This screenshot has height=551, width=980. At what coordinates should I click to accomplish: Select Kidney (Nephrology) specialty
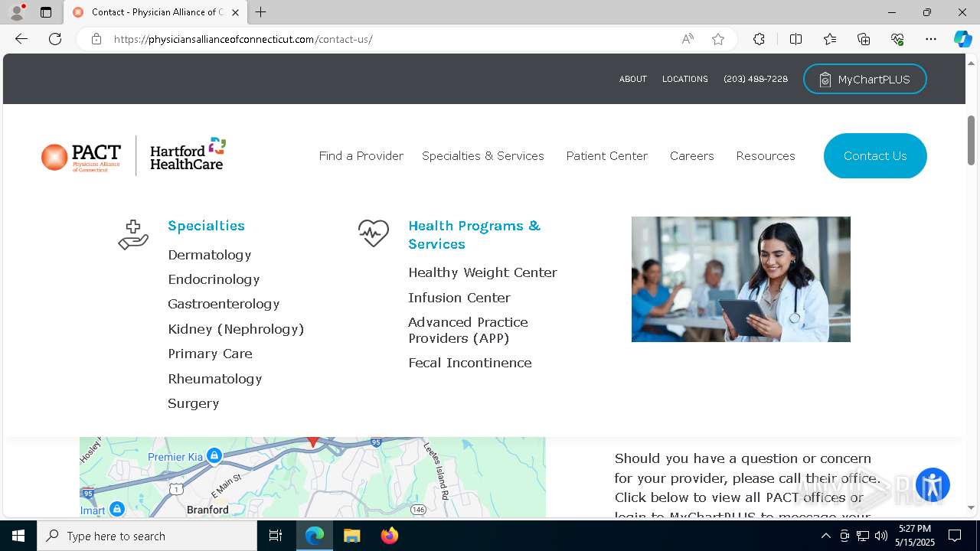pos(236,329)
